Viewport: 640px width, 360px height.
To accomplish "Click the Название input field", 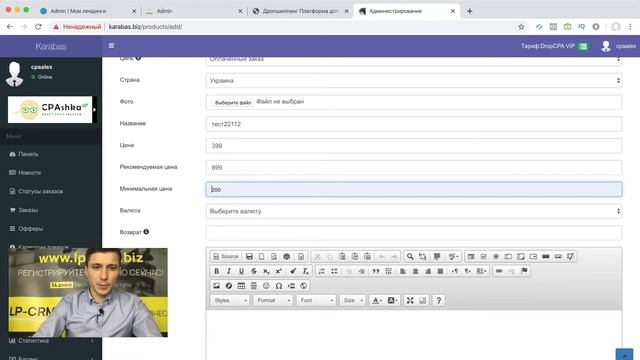I will click(414, 124).
